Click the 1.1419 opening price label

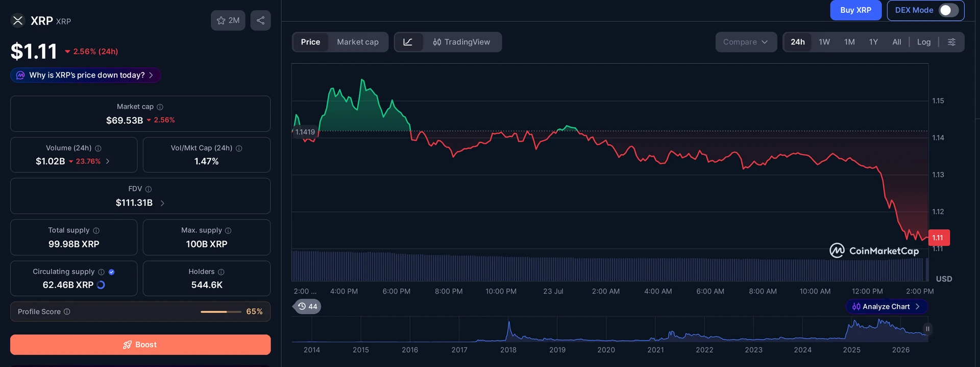point(305,132)
